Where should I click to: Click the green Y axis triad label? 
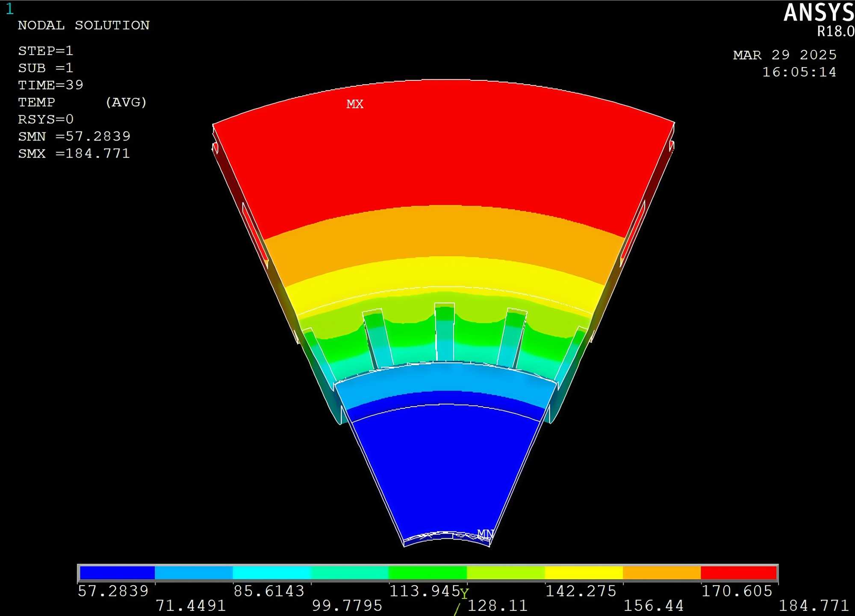[x=464, y=593]
